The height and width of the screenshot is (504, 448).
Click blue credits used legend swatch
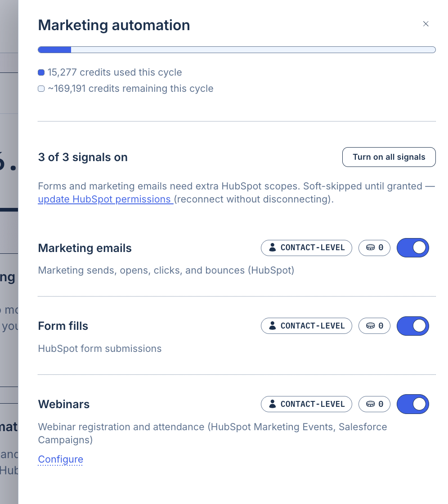tap(41, 72)
